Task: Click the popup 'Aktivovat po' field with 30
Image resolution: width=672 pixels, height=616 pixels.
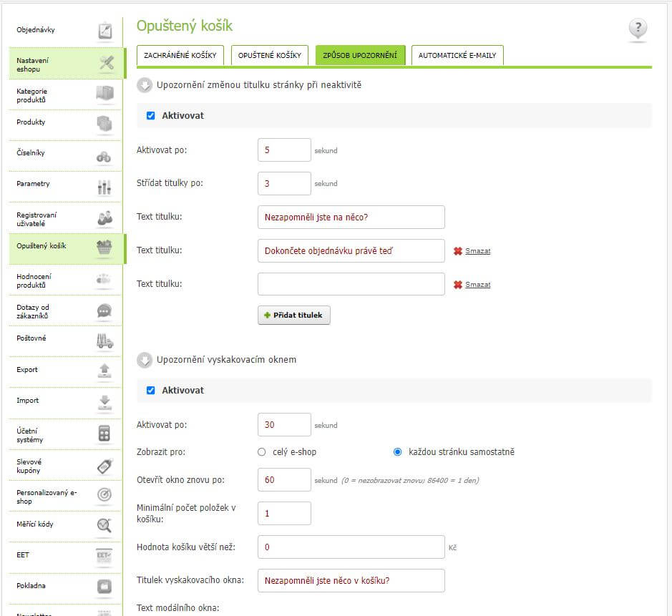Action: coord(284,424)
